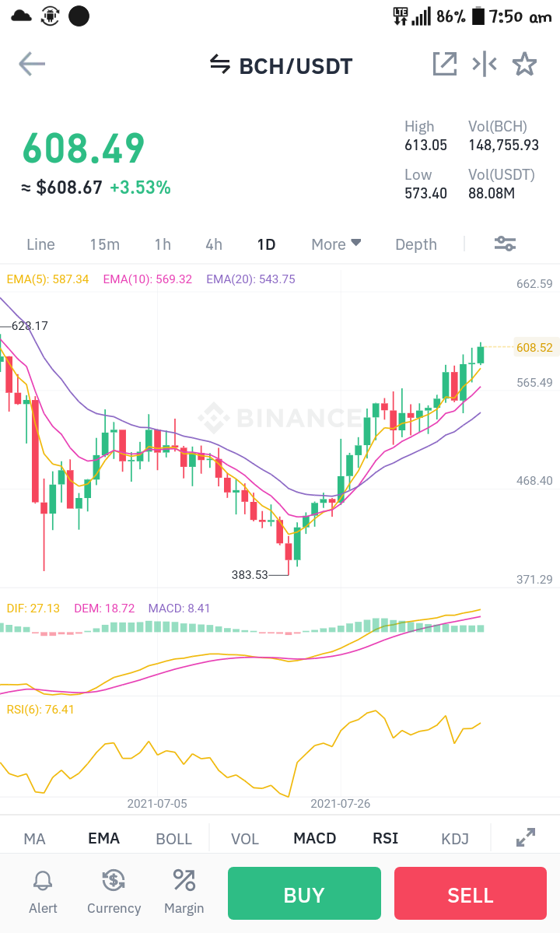Toggle the KDJ indicator
This screenshot has height=933, width=560.
click(x=455, y=838)
